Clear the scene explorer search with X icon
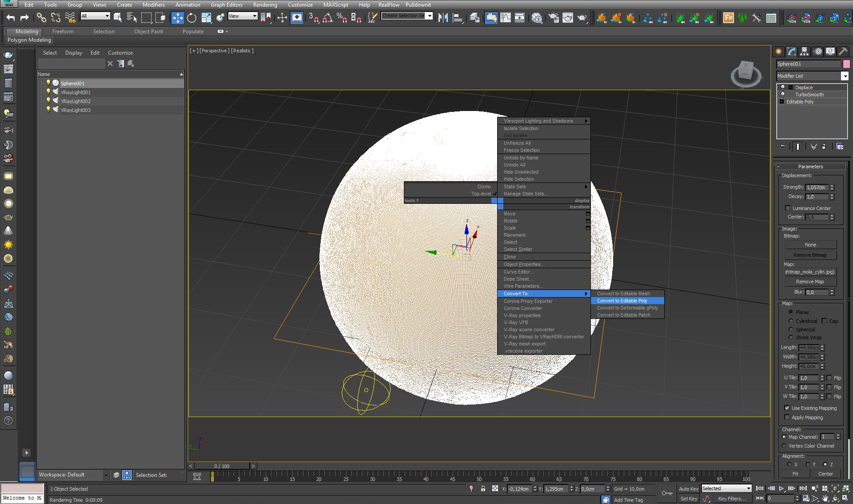The width and height of the screenshot is (853, 504). coord(110,63)
